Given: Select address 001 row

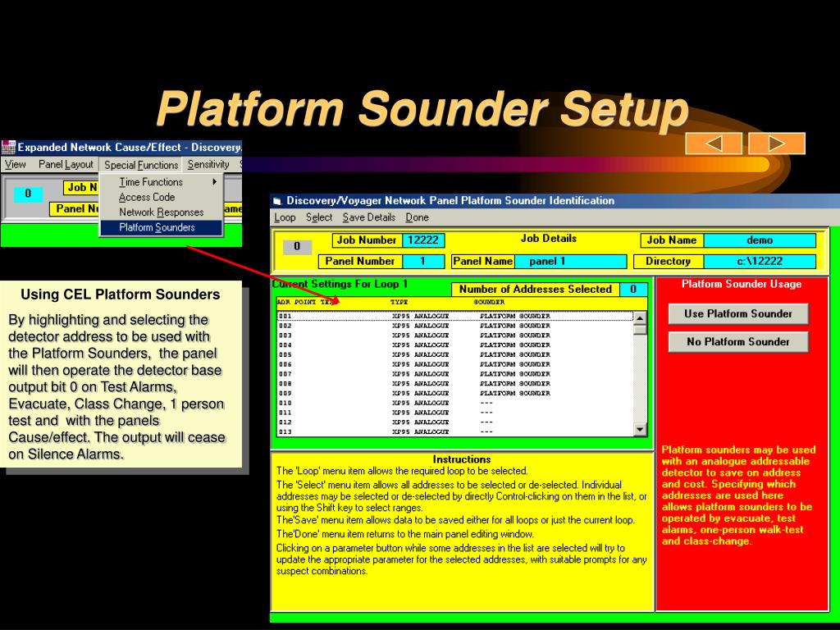Looking at the screenshot, I should 455,317.
